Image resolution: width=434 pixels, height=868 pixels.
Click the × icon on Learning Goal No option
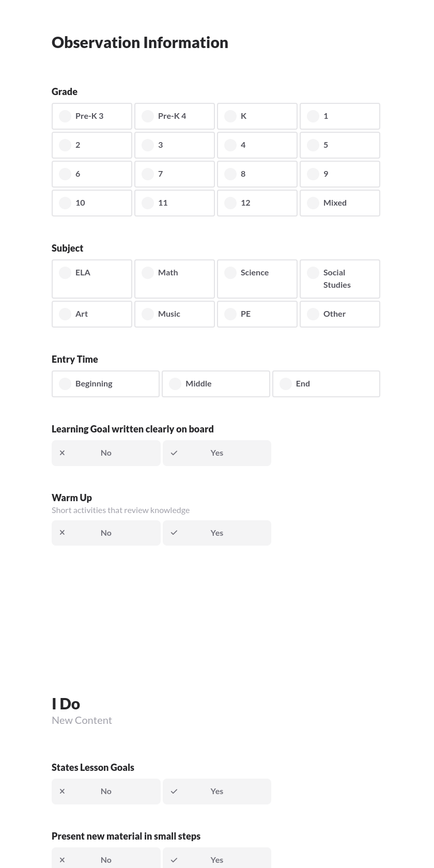tap(62, 453)
